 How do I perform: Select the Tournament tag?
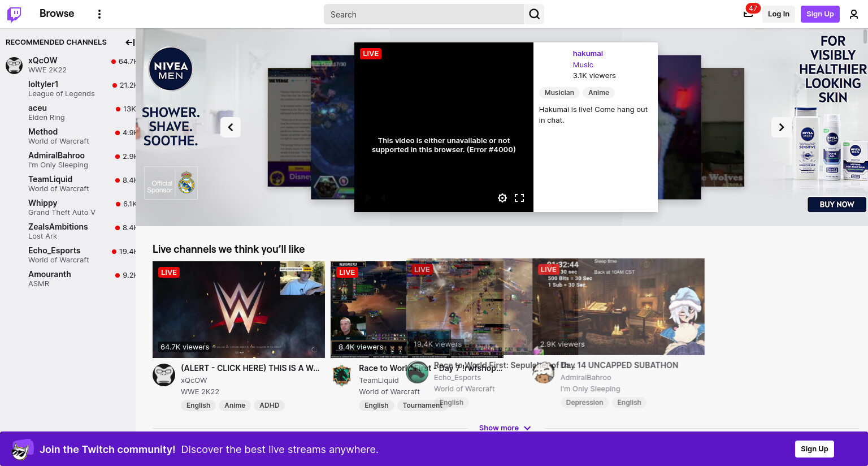pos(422,405)
